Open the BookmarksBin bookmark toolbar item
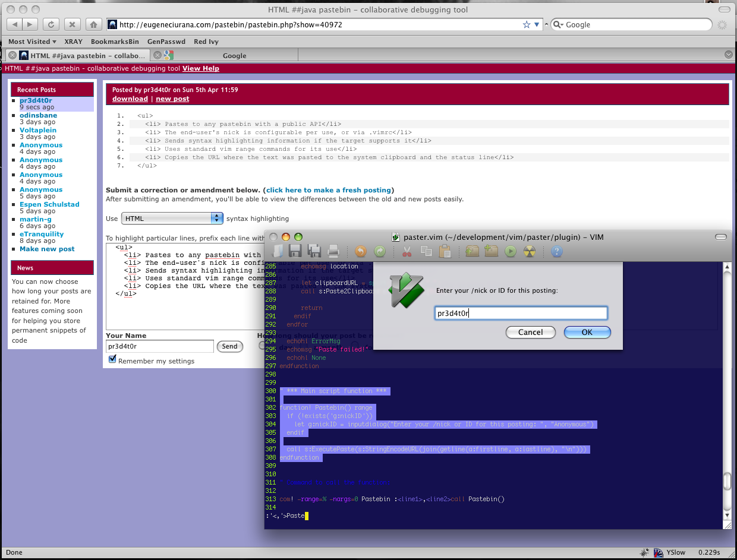Screen dimensions: 737x560 click(115, 42)
